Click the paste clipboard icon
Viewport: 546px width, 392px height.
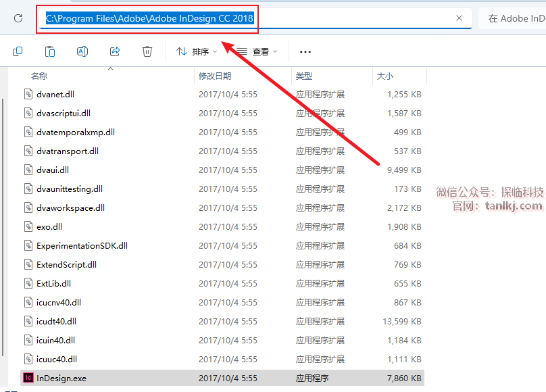[x=50, y=51]
